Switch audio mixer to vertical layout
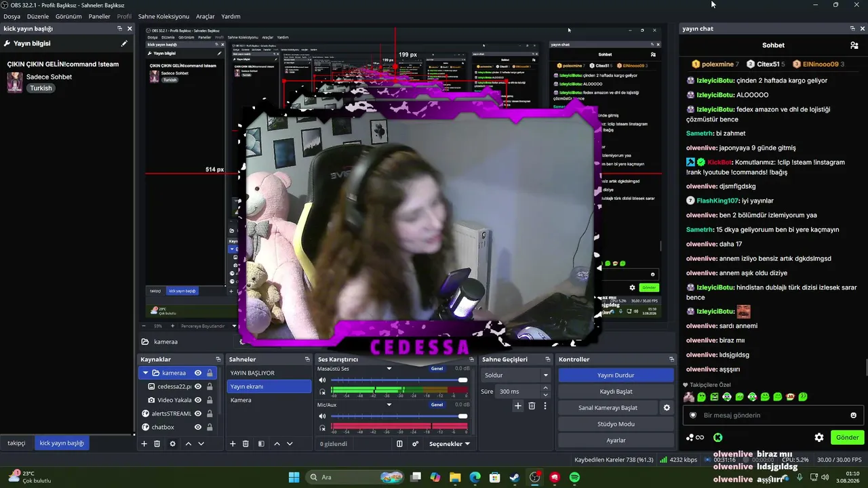Screen dimensions: 868x488 [x=399, y=444]
